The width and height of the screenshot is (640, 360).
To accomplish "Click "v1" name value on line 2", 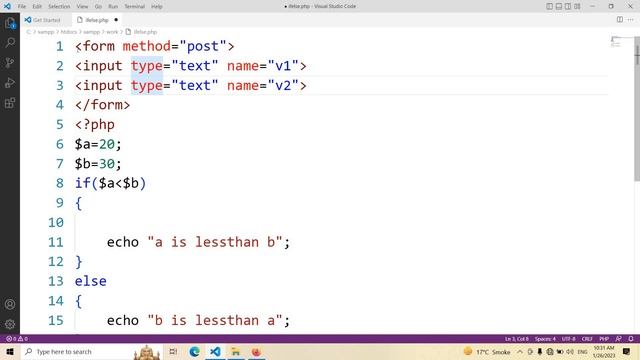I will [283, 66].
